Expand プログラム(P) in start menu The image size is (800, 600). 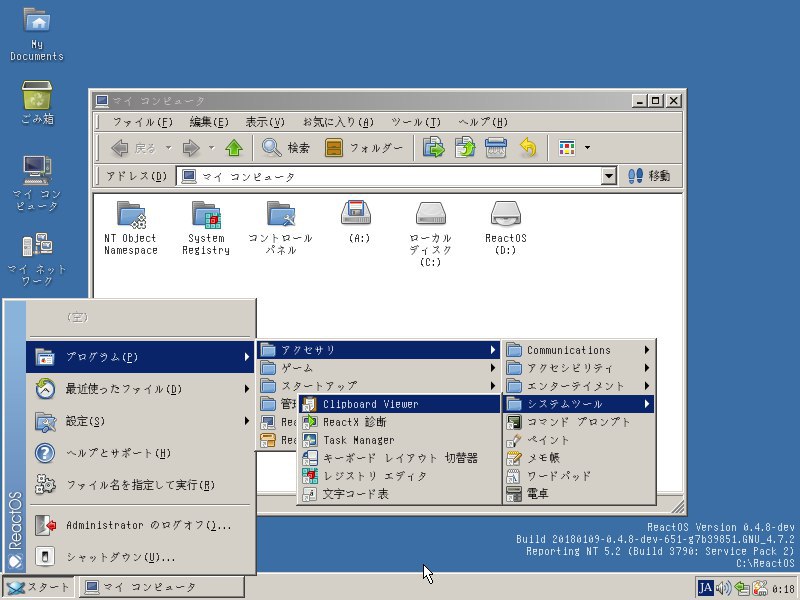(x=140, y=357)
